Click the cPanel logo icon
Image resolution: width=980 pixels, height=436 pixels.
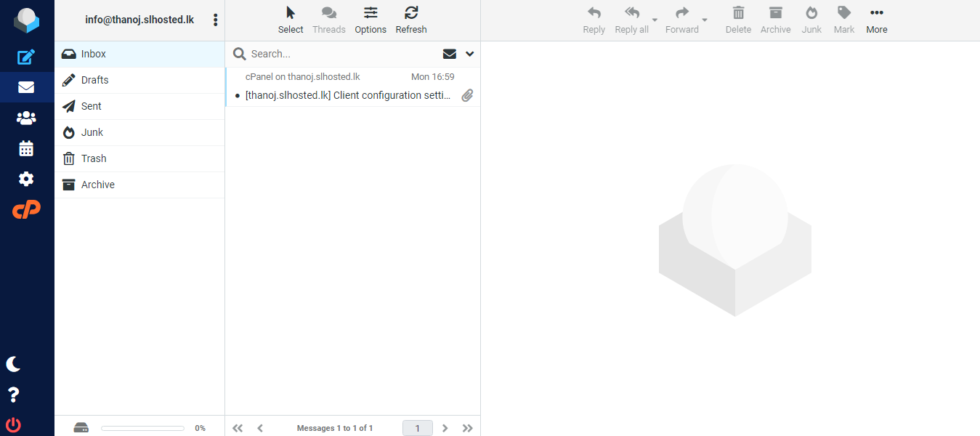click(x=26, y=210)
